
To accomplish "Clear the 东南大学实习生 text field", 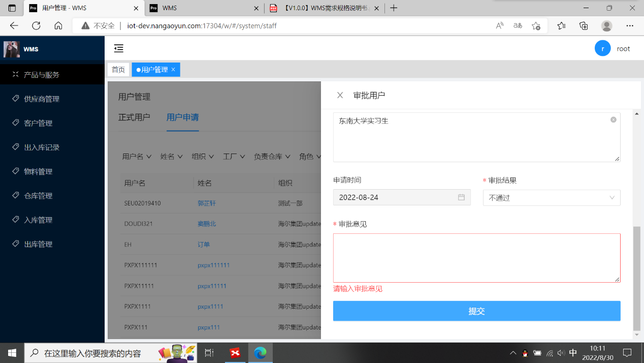I will (613, 120).
